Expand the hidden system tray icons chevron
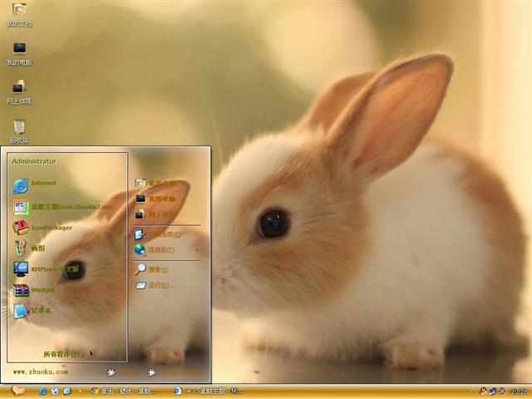The image size is (532, 399). point(474,392)
